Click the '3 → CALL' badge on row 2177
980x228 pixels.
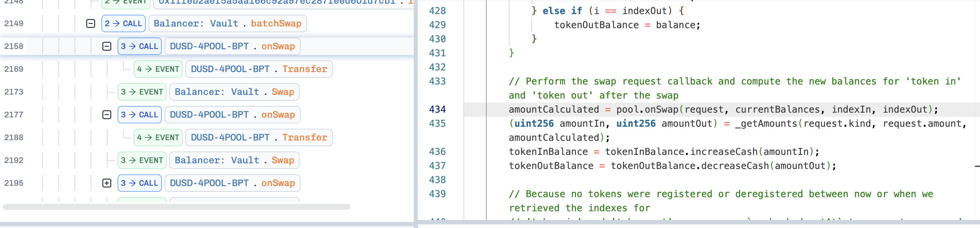[x=139, y=115]
